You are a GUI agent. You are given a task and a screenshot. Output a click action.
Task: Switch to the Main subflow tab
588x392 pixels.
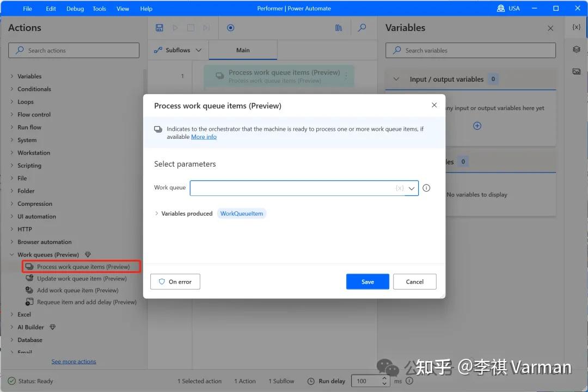tap(243, 50)
